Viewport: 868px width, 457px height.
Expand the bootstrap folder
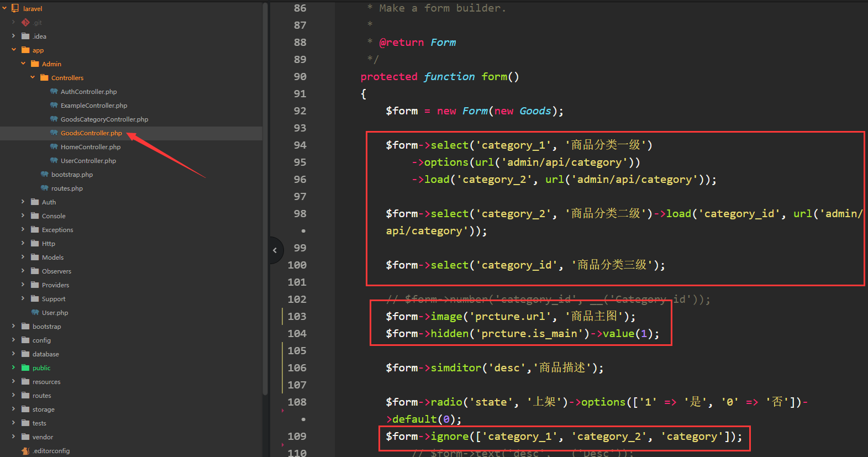(14, 326)
